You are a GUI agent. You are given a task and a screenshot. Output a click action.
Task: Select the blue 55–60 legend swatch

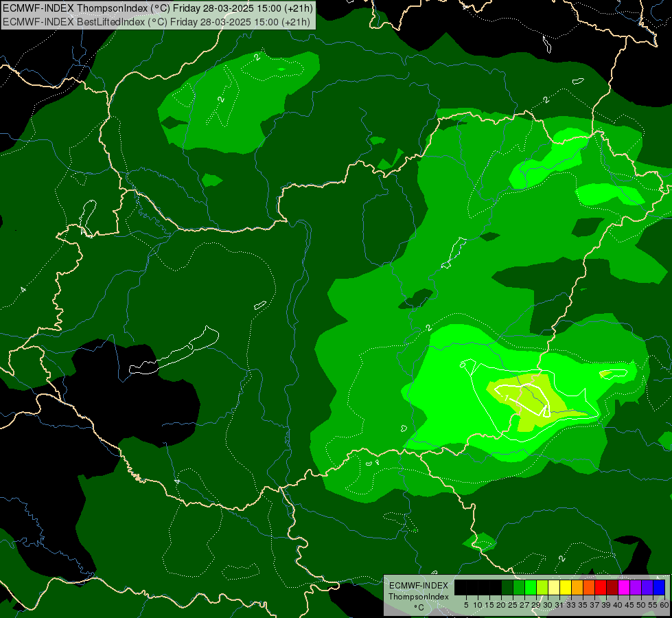[x=659, y=588]
